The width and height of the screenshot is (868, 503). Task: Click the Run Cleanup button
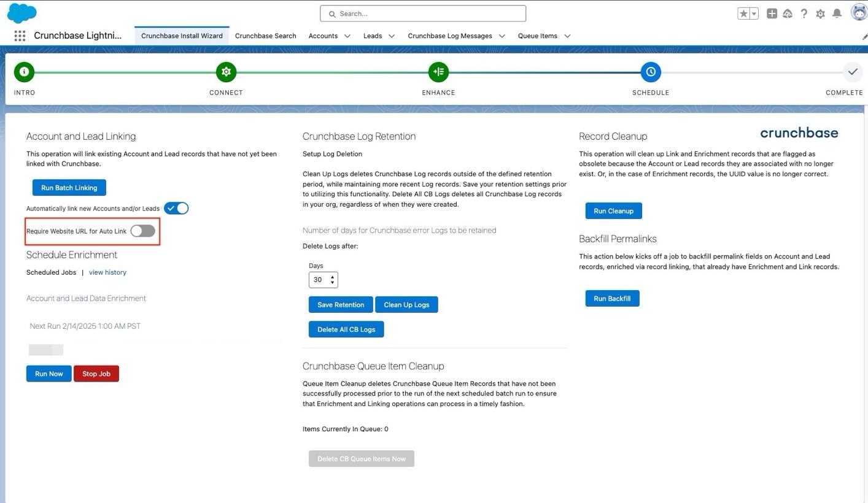coord(613,211)
